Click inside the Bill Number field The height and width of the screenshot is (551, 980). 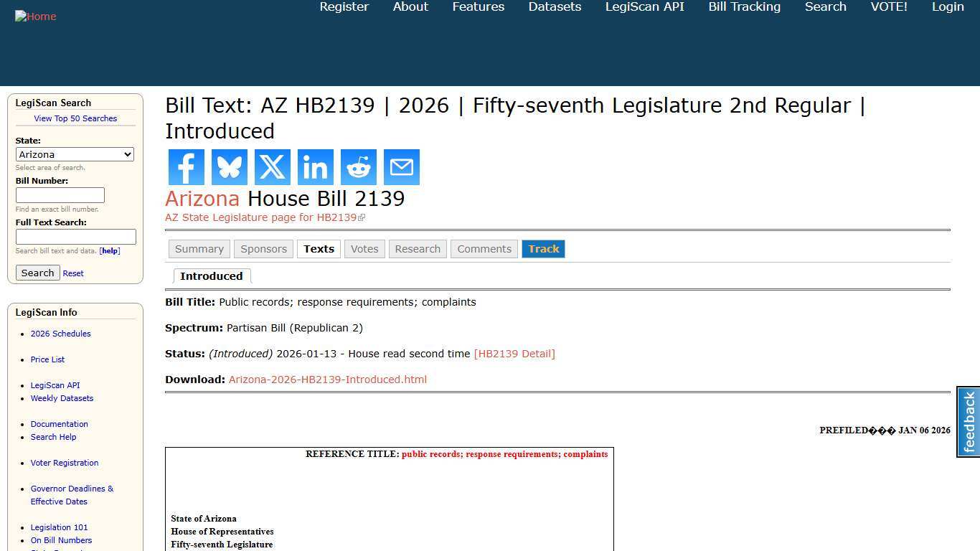click(60, 194)
